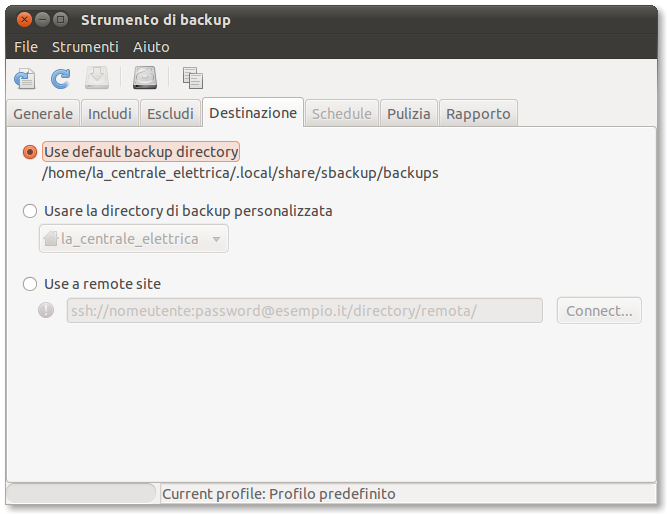
Task: Click the documents copy toolbar icon
Action: (193, 78)
